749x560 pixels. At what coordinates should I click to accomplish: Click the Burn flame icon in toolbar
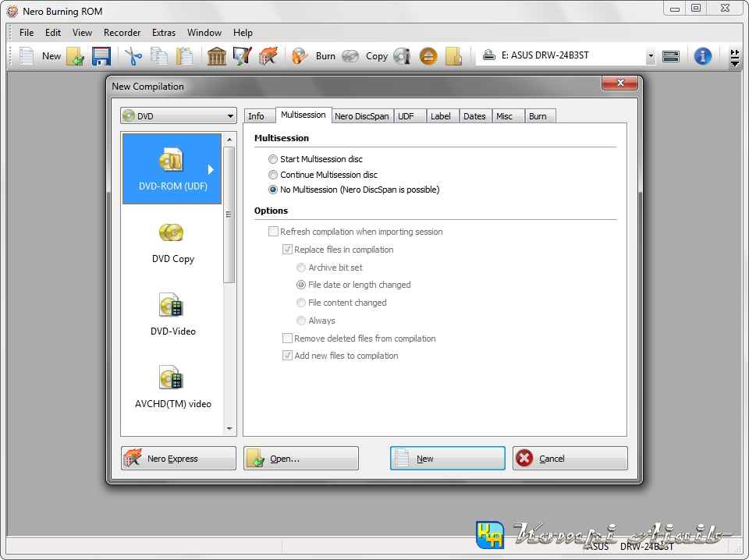tap(300, 55)
